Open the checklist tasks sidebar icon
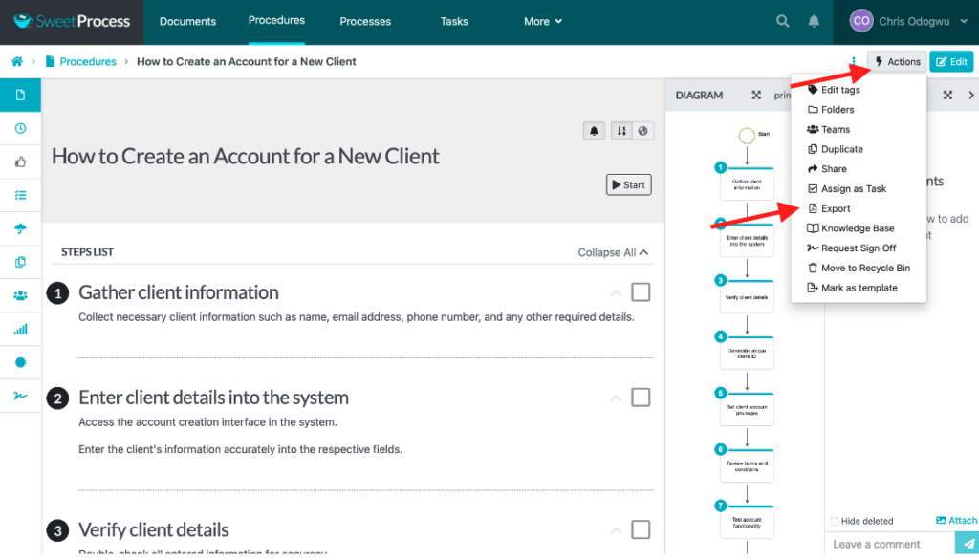This screenshot has height=560, width=979. [21, 195]
